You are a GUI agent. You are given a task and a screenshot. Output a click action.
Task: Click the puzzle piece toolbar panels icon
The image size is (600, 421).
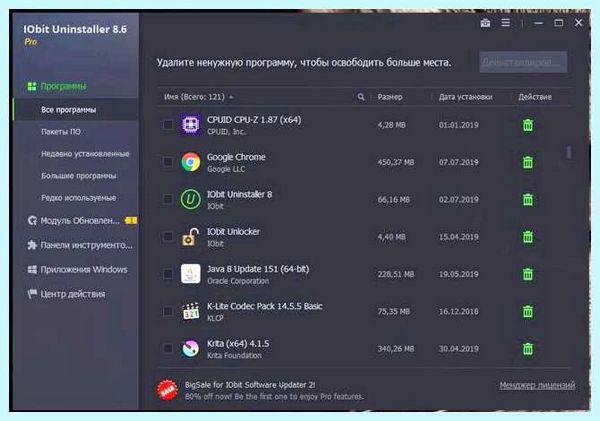point(32,245)
